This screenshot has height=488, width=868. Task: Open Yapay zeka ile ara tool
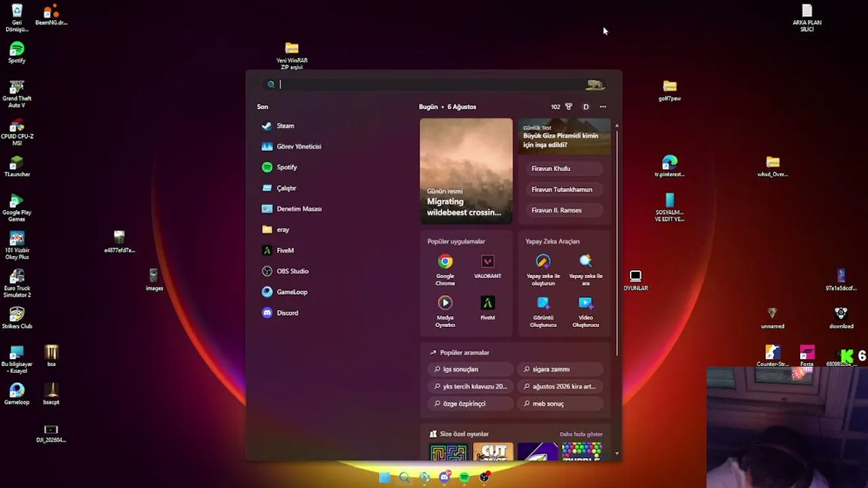(586, 270)
